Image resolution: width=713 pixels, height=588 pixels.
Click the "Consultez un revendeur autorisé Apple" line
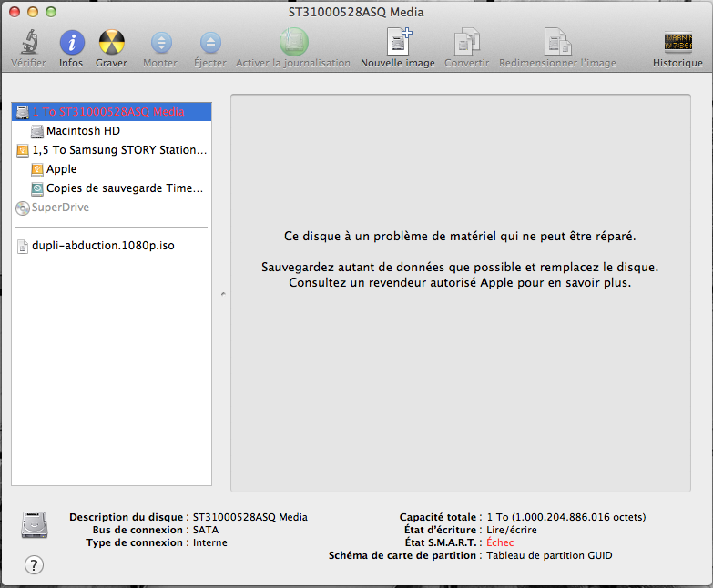click(x=460, y=283)
